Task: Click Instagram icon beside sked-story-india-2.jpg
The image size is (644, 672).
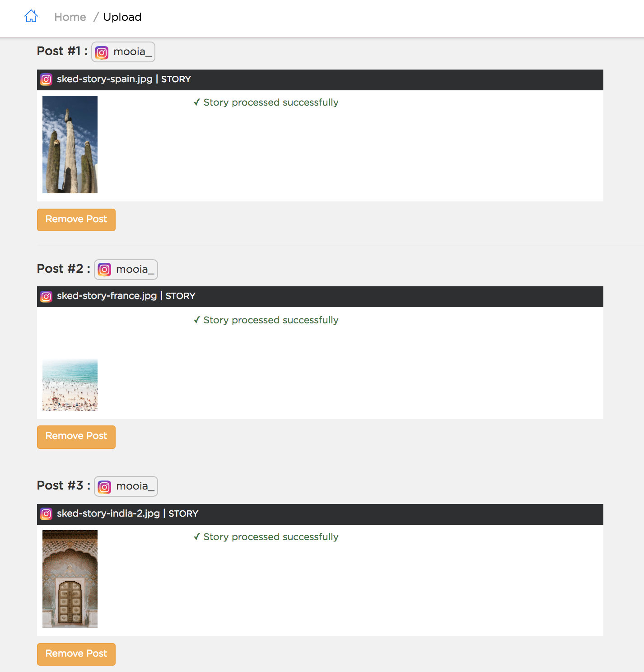Action: 46,514
